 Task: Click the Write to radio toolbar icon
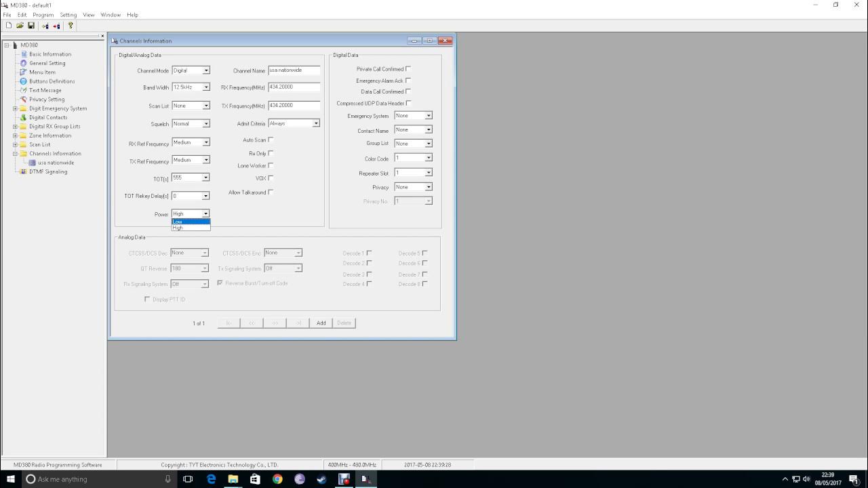(56, 26)
